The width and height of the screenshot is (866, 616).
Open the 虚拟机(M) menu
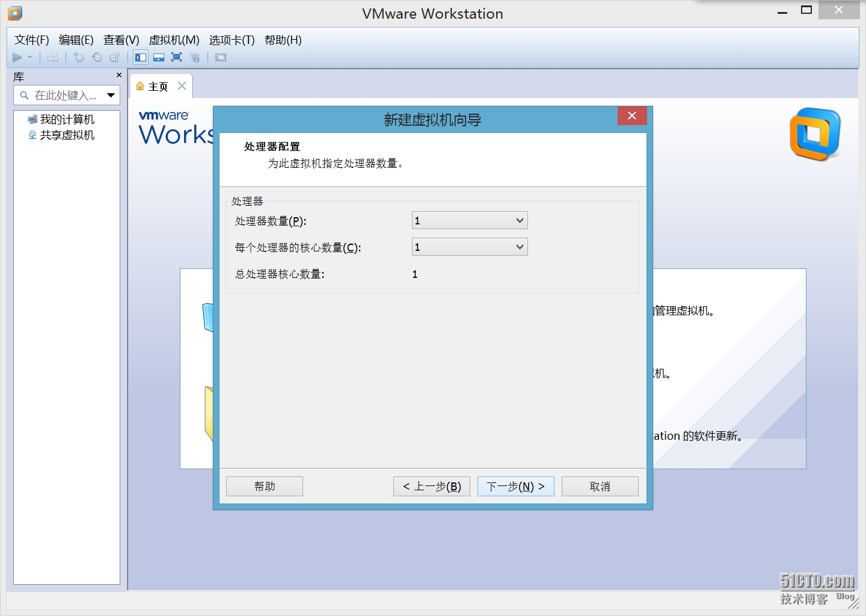pos(174,40)
